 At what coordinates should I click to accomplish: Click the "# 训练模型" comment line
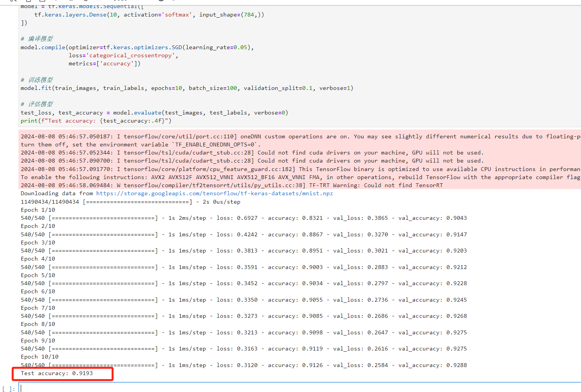(x=37, y=80)
